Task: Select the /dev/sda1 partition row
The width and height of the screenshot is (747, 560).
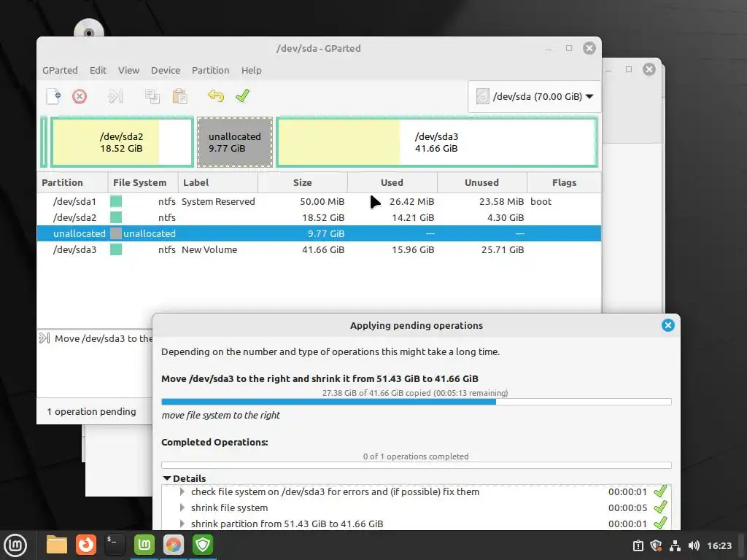Action: pyautogui.click(x=320, y=201)
